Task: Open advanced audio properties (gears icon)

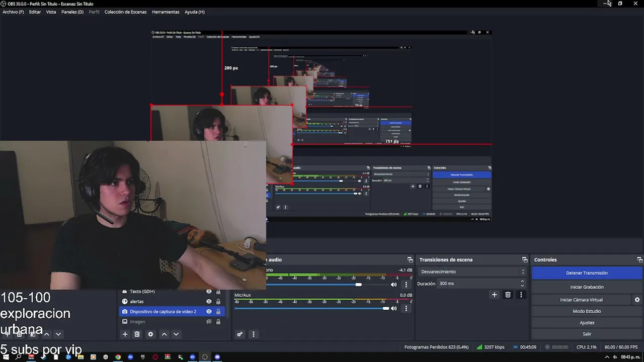Action: tap(240, 334)
